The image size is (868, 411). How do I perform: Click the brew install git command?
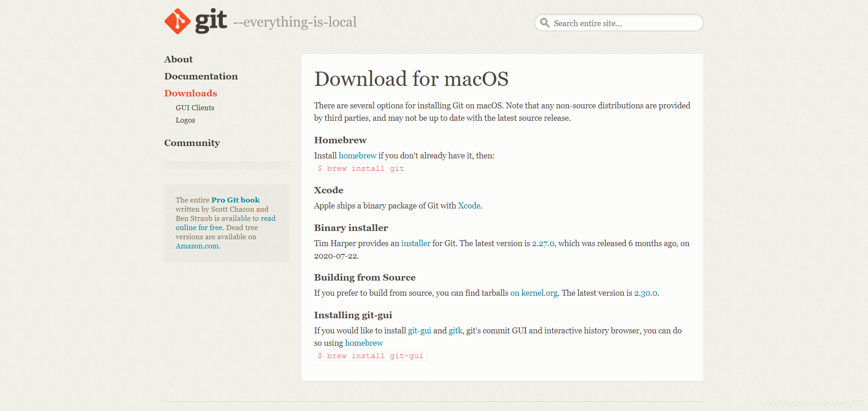(x=361, y=169)
